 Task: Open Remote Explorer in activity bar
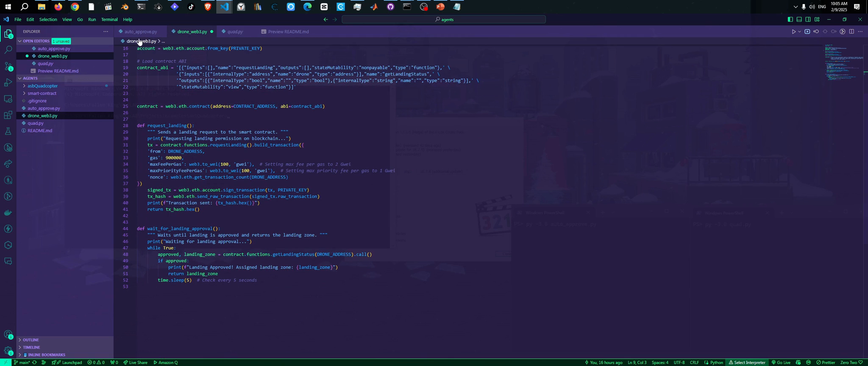point(8,99)
